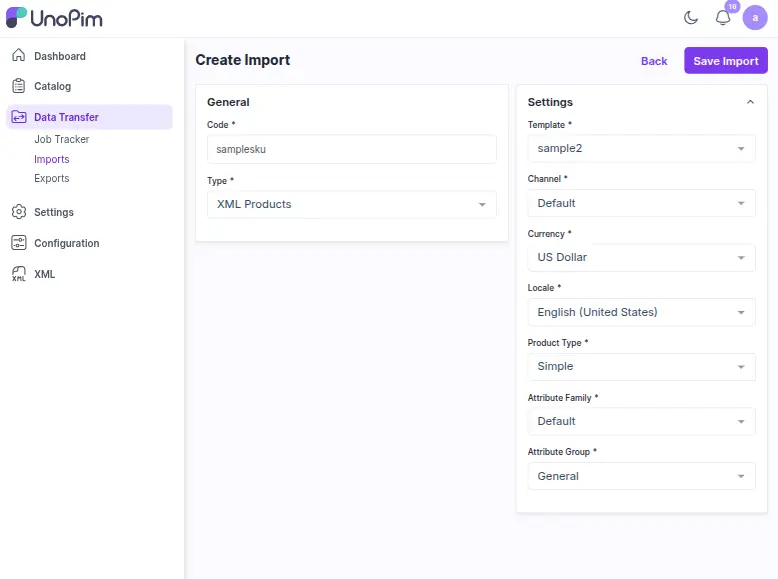Expand the Template dropdown

641,148
